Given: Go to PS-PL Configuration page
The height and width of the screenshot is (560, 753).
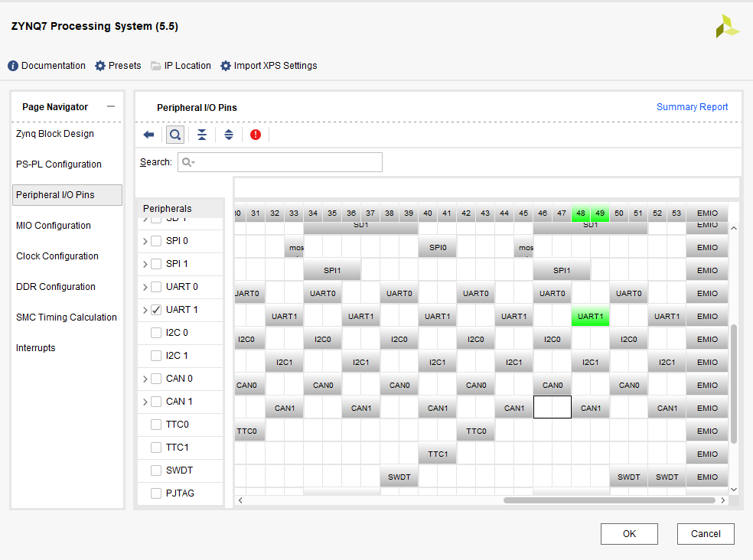Looking at the screenshot, I should tap(59, 164).
